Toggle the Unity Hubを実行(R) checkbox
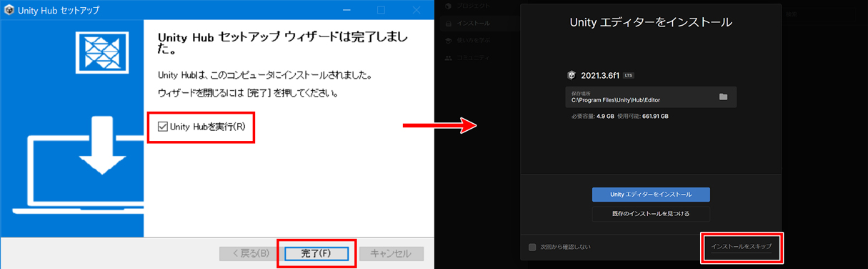The image size is (868, 269). 163,127
